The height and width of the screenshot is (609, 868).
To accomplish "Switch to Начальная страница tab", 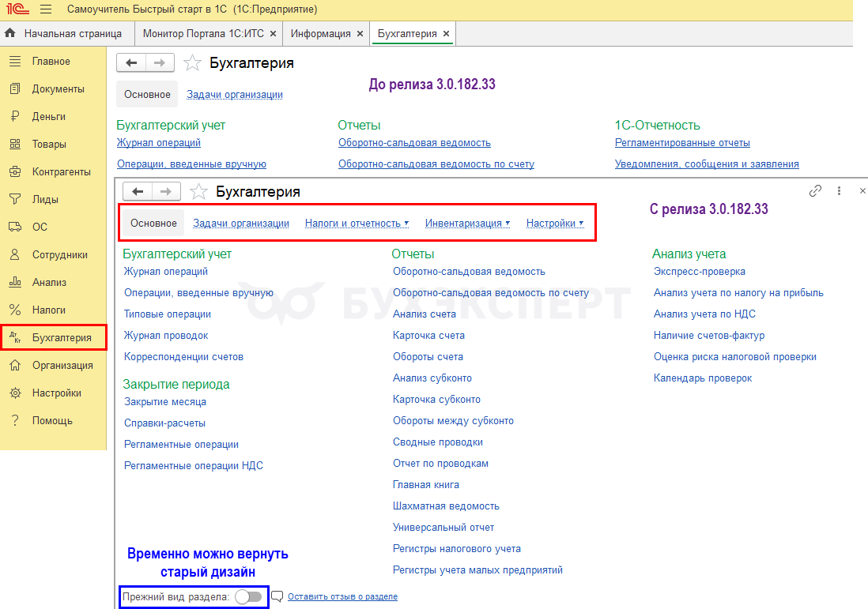I will coord(73,34).
